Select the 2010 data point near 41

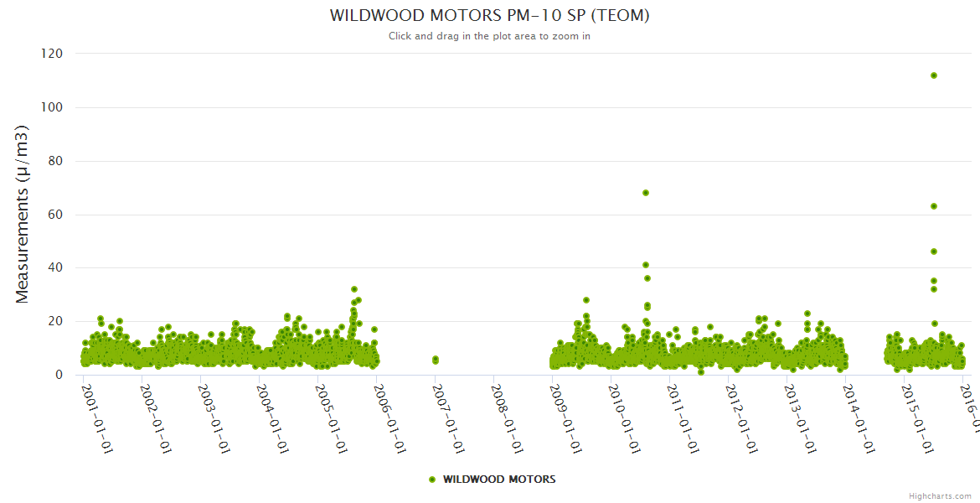(646, 265)
